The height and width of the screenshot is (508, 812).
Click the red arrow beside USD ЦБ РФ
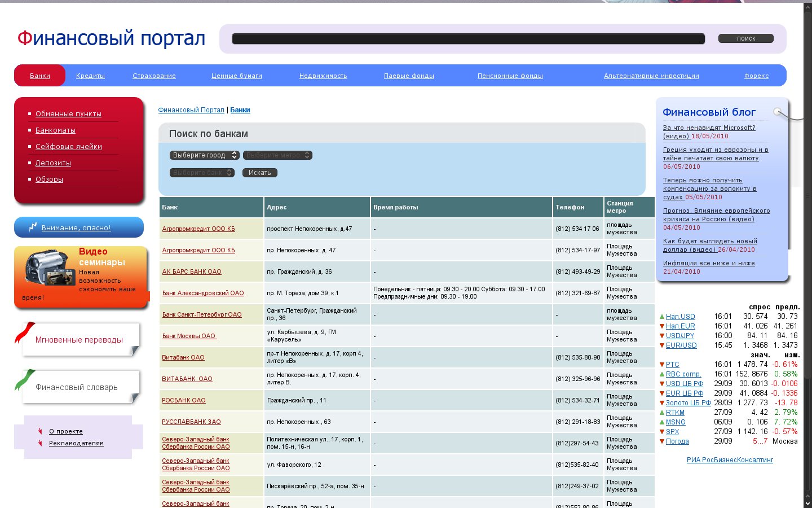(x=662, y=384)
